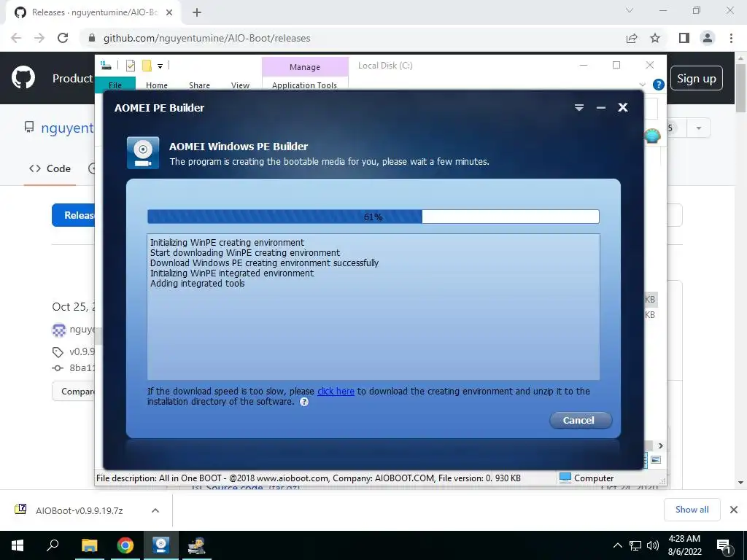Open AOMEI PE Builder taskbar icon
Image resolution: width=747 pixels, height=560 pixels.
(161, 545)
